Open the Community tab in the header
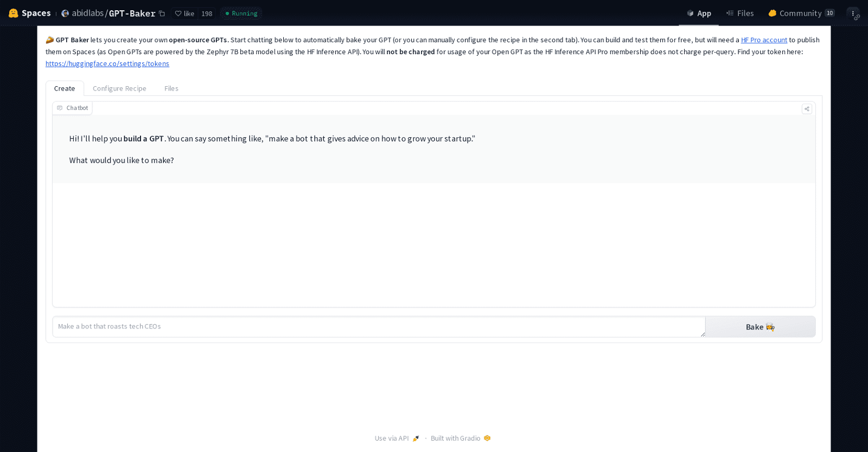Viewport: 868px width, 452px height. pyautogui.click(x=800, y=14)
